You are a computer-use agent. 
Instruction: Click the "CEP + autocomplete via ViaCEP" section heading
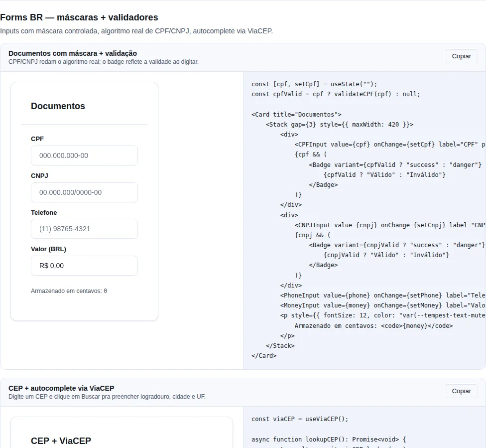(61, 388)
